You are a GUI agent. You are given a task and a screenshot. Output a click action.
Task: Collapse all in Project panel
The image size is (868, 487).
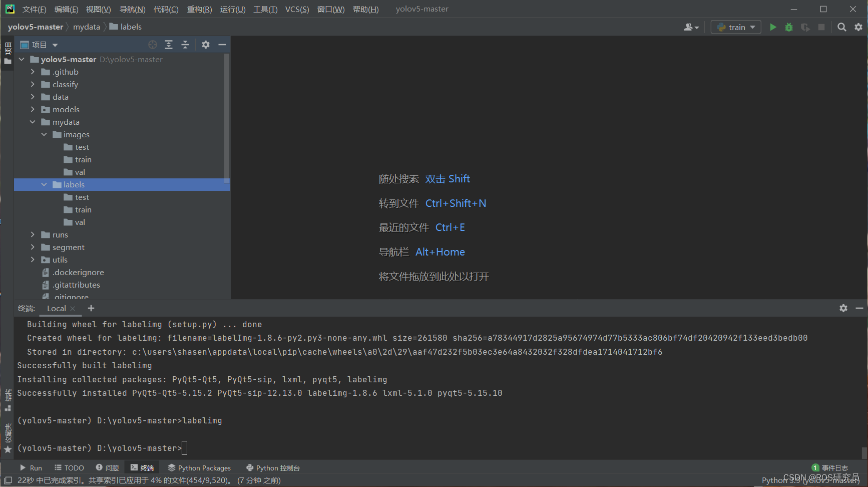(x=185, y=45)
